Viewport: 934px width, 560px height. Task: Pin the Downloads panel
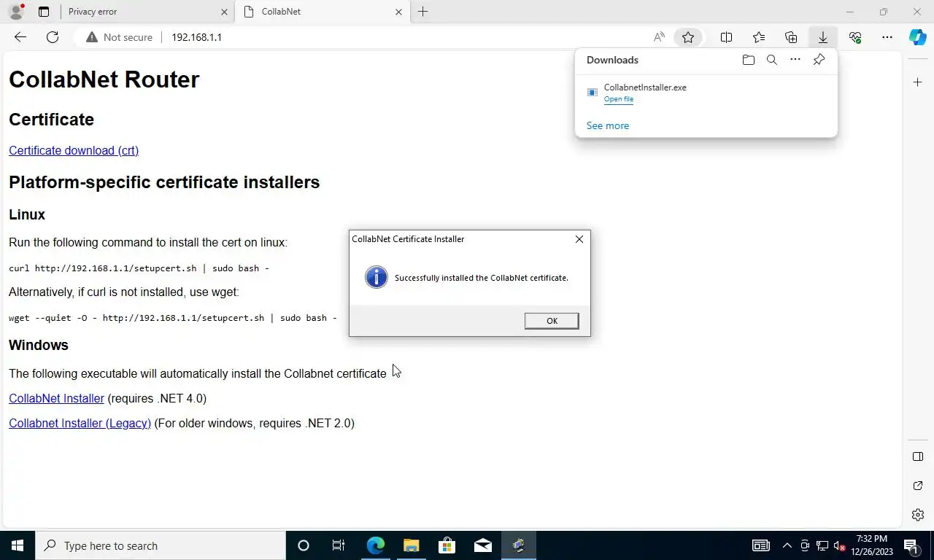click(x=819, y=60)
